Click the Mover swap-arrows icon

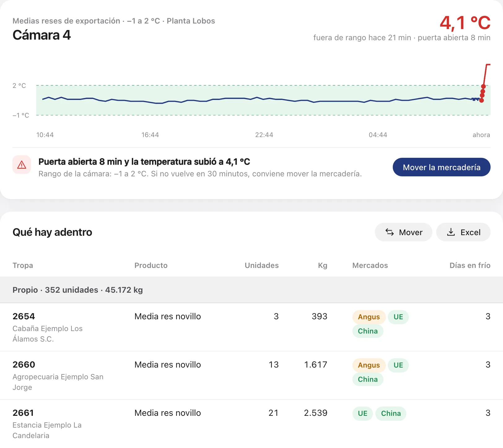390,232
